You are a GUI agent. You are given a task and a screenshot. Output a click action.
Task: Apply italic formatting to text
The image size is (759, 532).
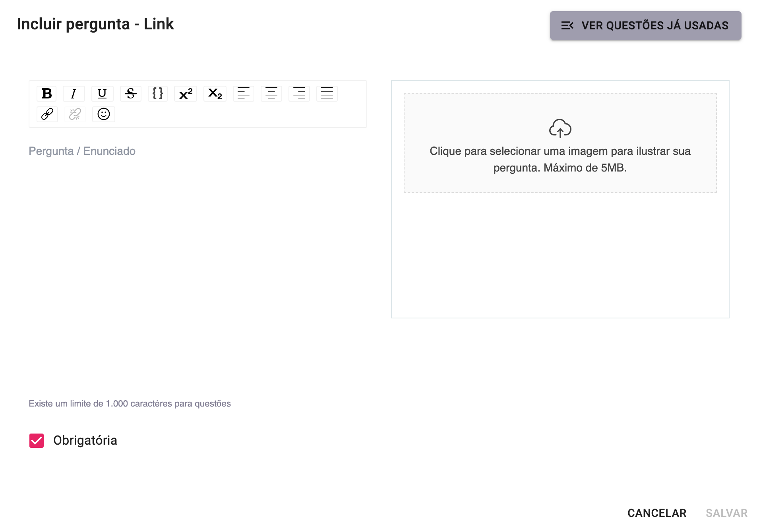point(74,94)
